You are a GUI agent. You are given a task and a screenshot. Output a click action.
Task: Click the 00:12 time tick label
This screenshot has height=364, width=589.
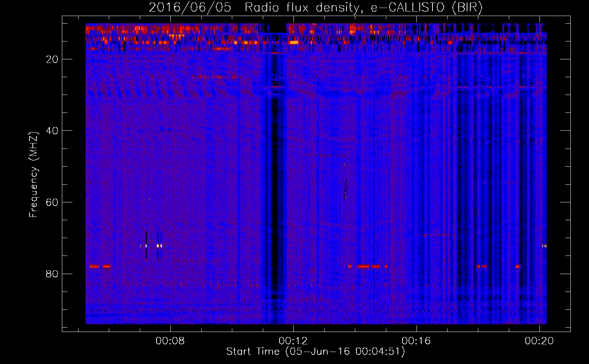tap(293, 341)
